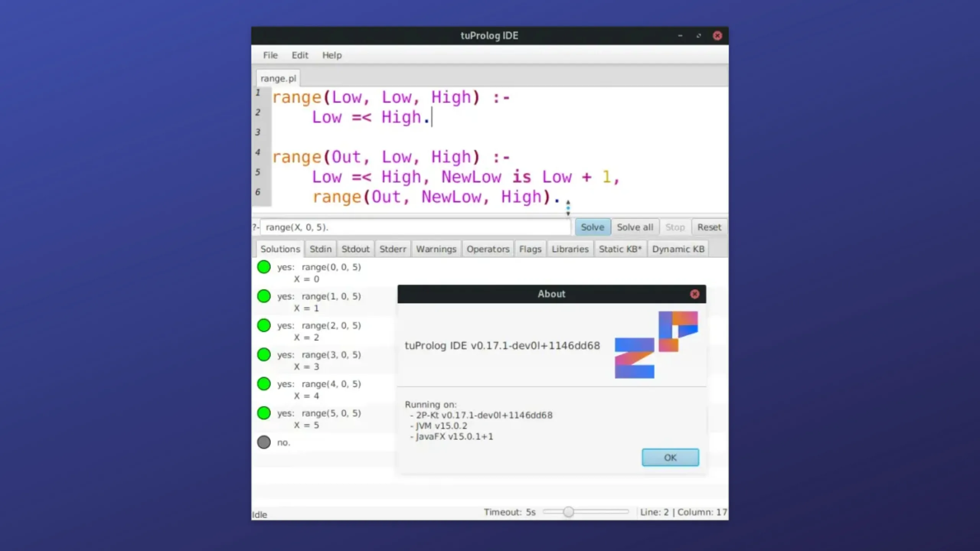This screenshot has width=980, height=551.
Task: Click the Stop button
Action: click(x=675, y=227)
